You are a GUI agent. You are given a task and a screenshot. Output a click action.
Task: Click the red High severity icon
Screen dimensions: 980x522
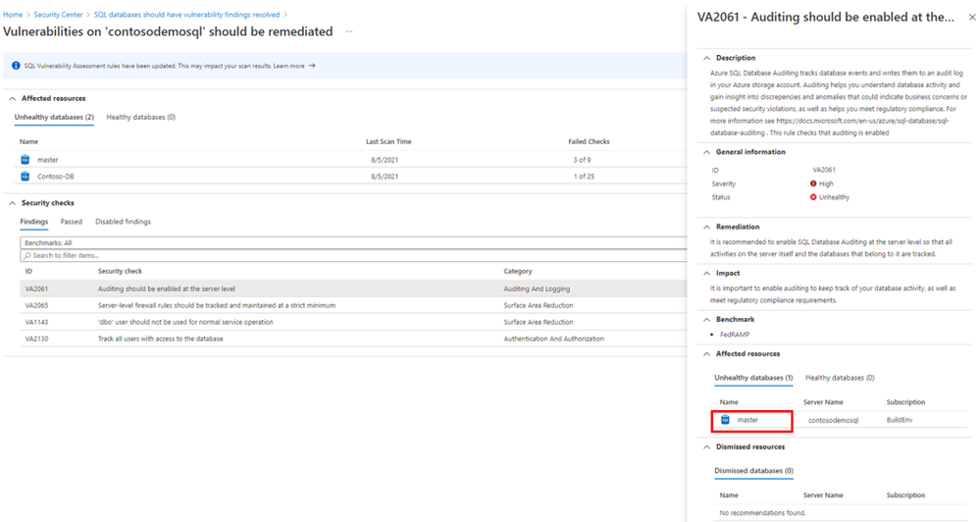point(813,183)
